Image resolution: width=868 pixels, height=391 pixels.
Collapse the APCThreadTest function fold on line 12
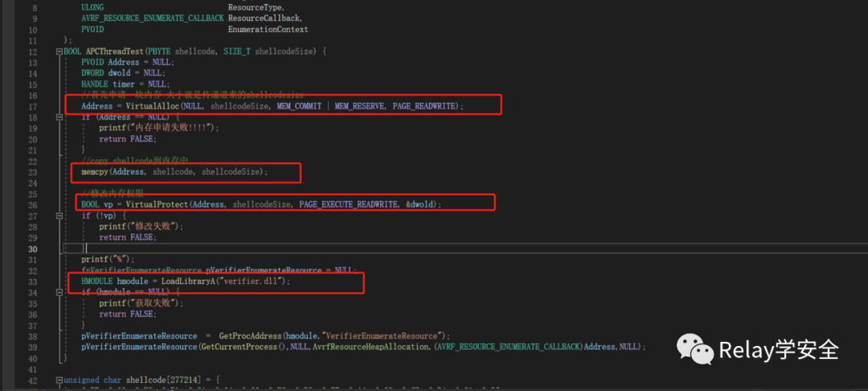click(59, 51)
